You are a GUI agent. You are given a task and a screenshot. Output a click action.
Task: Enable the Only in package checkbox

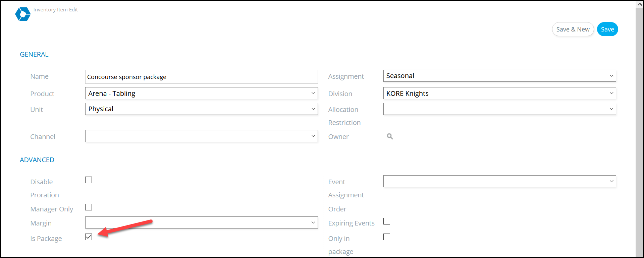(387, 237)
